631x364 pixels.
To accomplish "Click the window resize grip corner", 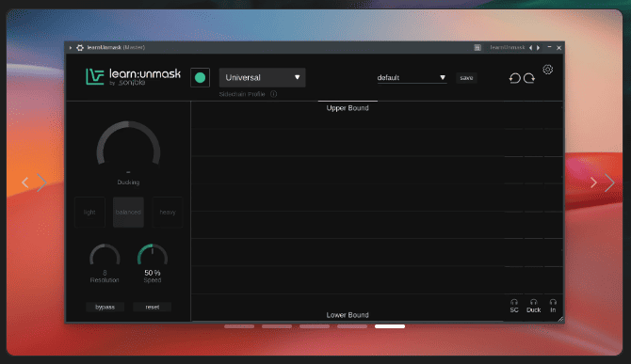I will coord(560,319).
